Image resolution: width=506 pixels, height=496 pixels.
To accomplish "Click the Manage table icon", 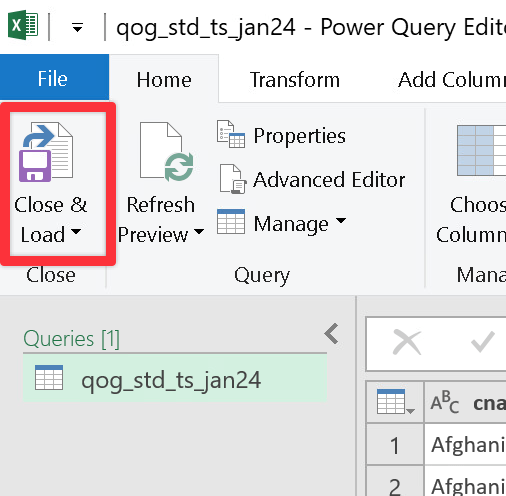I will 231,221.
